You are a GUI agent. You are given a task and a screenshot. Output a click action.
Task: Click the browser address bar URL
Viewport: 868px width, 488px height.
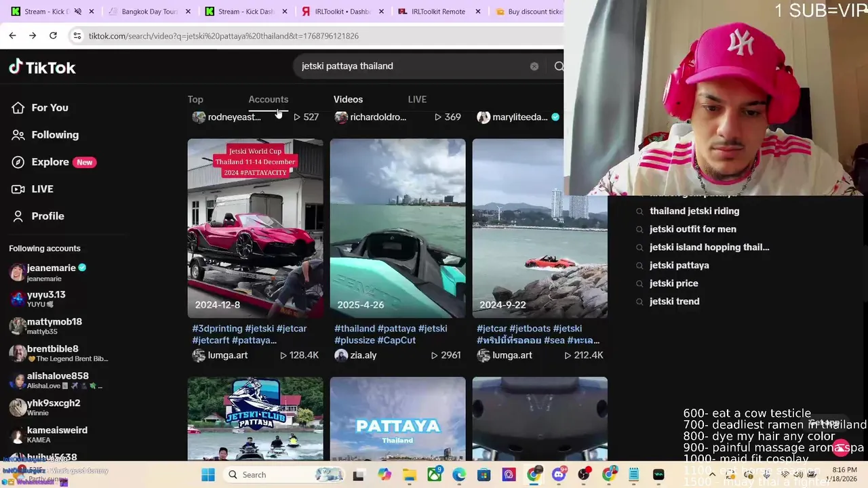pyautogui.click(x=224, y=36)
